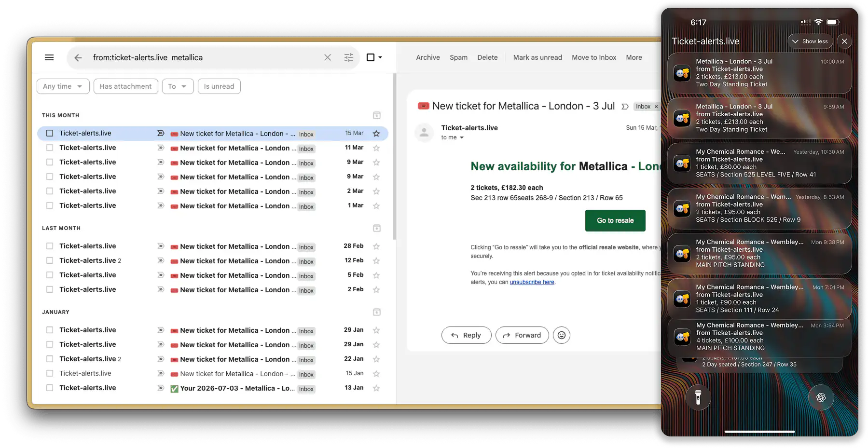The width and height of the screenshot is (868, 448).
Task: Select the checkbox on the 15 Mar email
Action: [x=50, y=133]
